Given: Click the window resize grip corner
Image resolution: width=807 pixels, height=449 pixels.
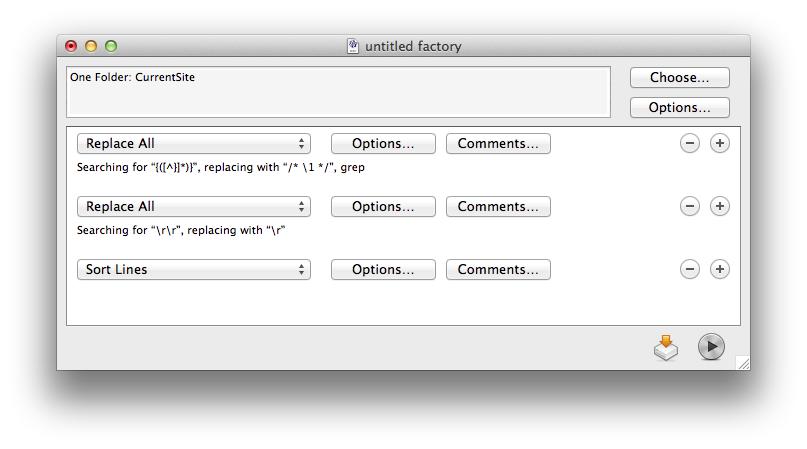Looking at the screenshot, I should point(743,363).
